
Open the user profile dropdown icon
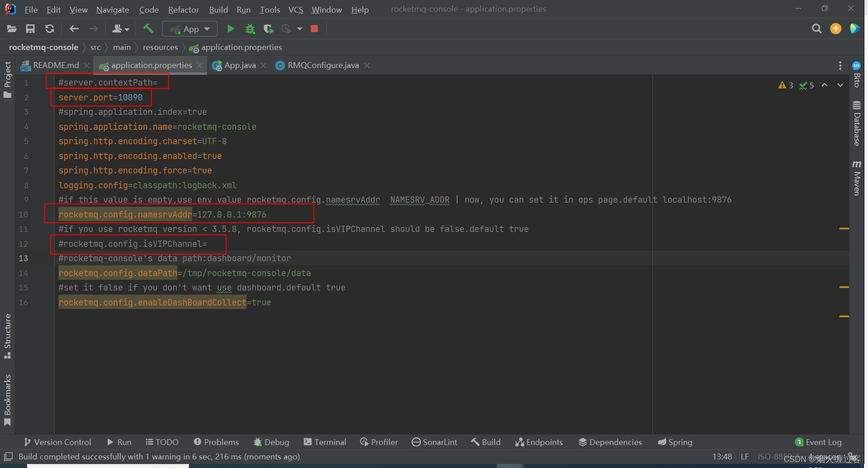click(120, 29)
